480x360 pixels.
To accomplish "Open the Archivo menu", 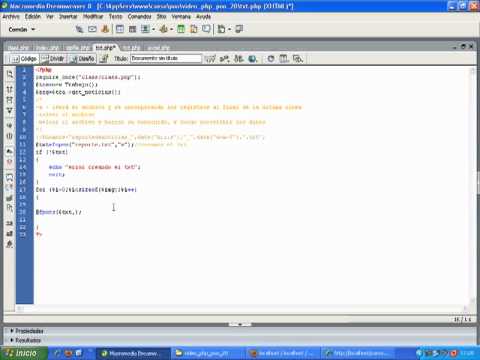I will pyautogui.click(x=11, y=16).
